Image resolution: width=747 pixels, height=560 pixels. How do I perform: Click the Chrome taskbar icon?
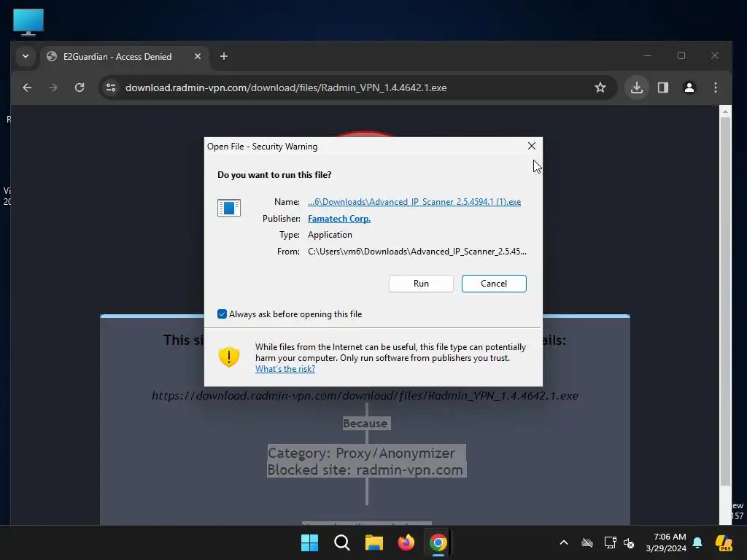438,542
